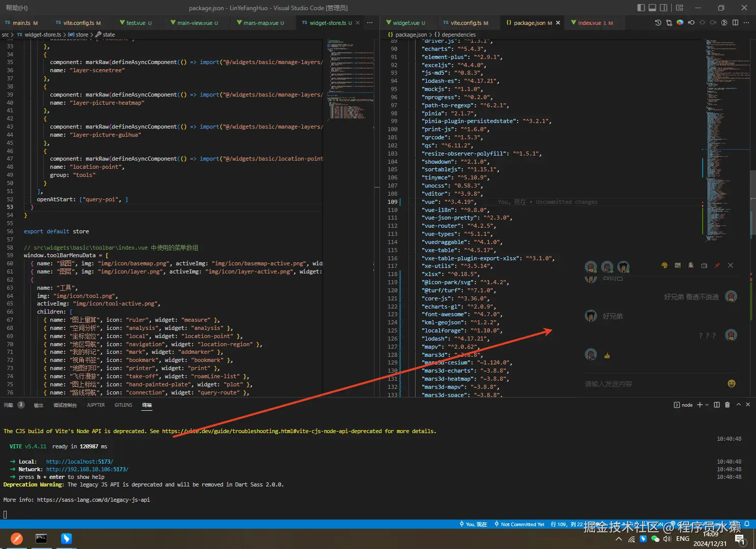Open the new terminal launch profile dropdown
This screenshot has width=756, height=549.
[707, 405]
